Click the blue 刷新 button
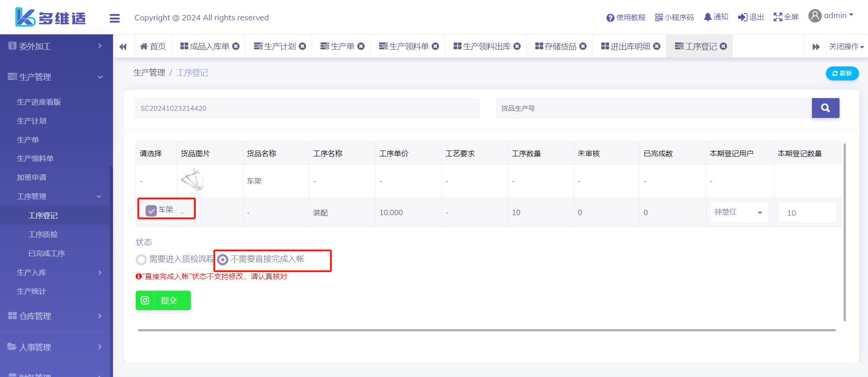This screenshot has height=377, width=868. coord(842,73)
